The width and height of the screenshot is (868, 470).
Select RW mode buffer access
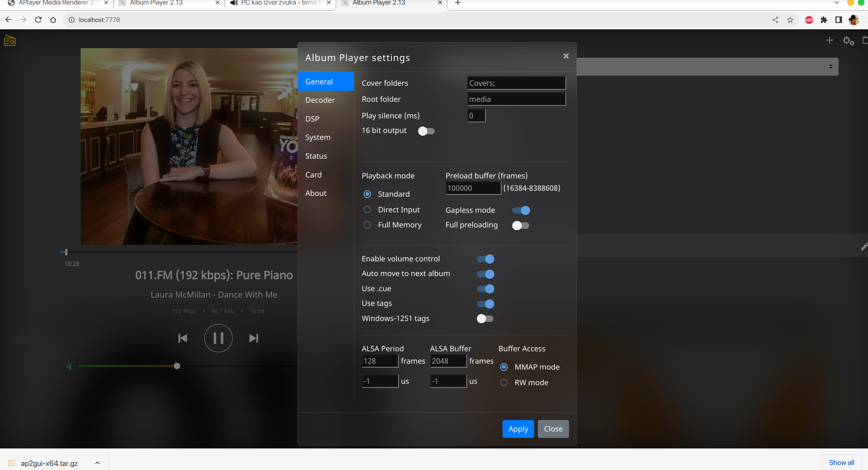(x=504, y=382)
